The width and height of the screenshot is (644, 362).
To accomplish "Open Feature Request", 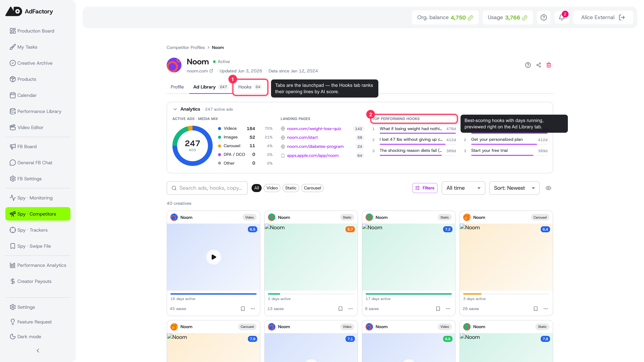I will point(38,322).
